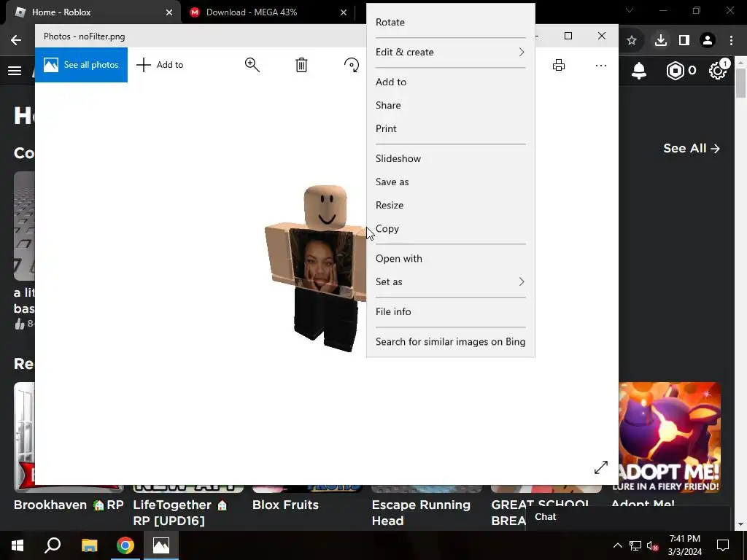Click the bookmark star icon in Chrome
Screen dimensions: 747x560
pyautogui.click(x=632, y=41)
